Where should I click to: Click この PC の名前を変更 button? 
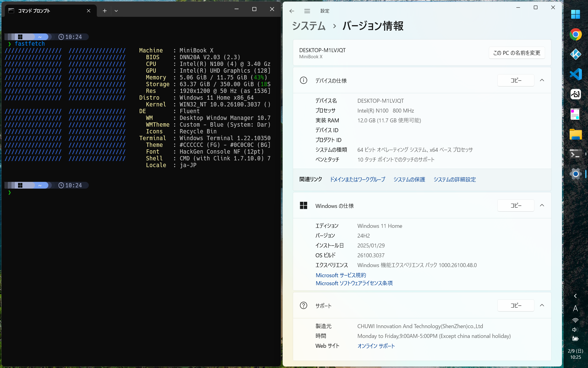tap(517, 53)
